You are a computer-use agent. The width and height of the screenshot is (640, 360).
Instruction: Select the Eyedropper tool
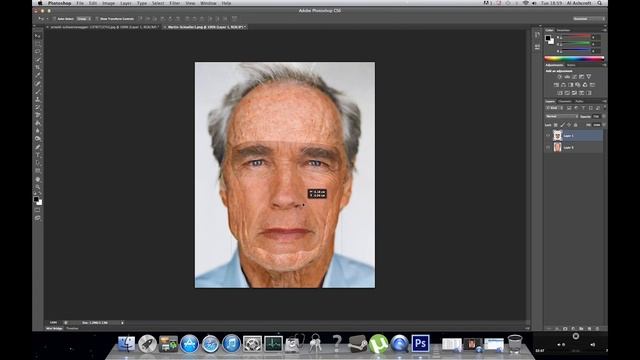click(38, 76)
